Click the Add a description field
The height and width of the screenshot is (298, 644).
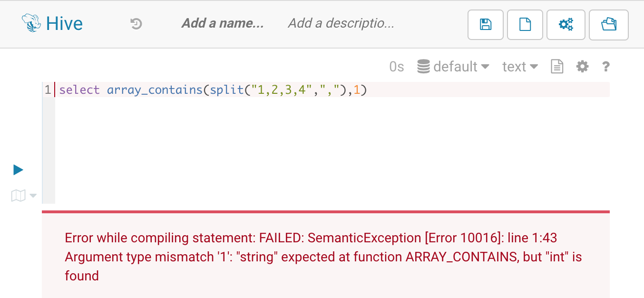(x=341, y=23)
